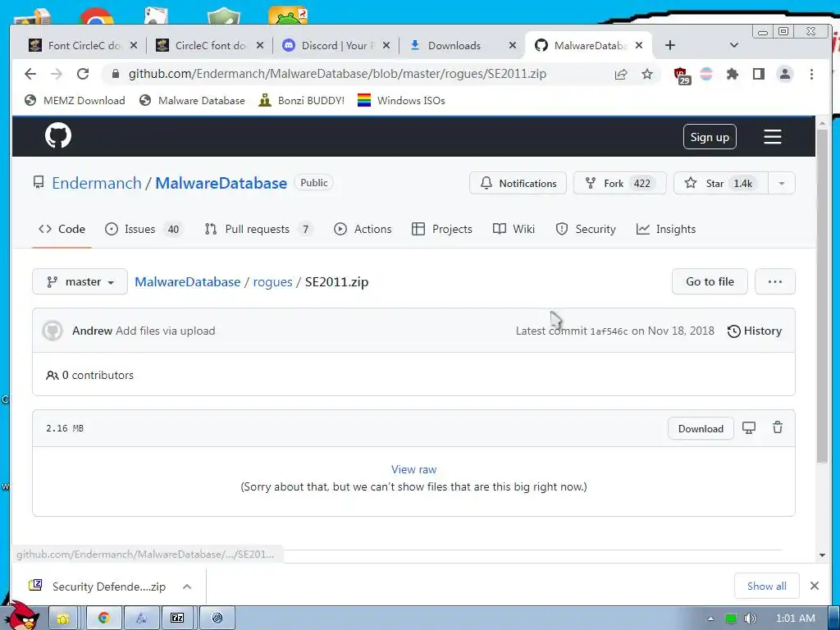
Task: Click Show all downloads button
Action: pyautogui.click(x=767, y=586)
